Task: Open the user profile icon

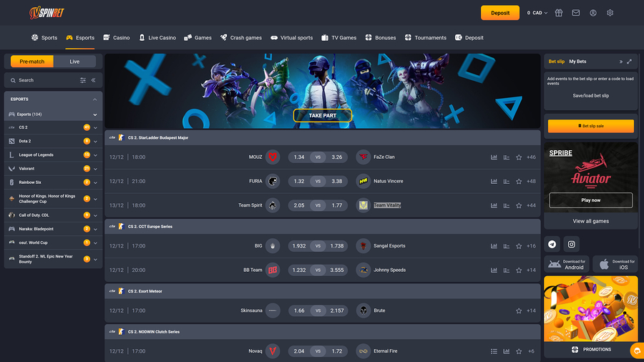Action: (593, 13)
